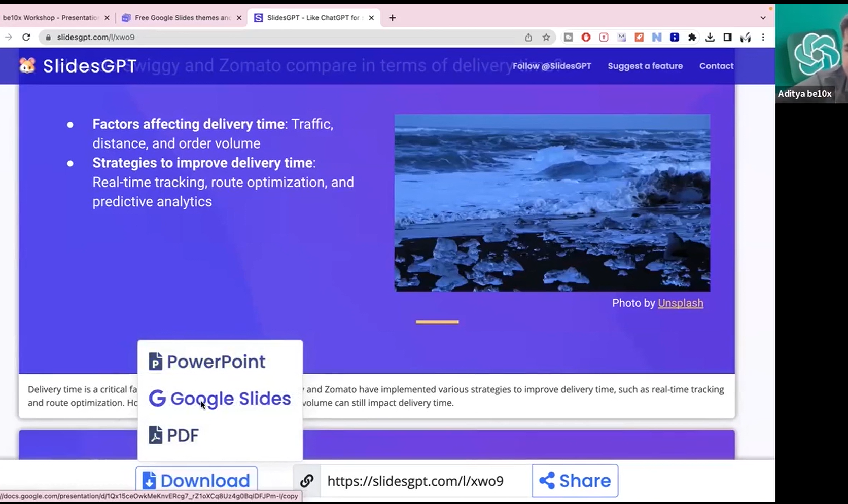
Task: Open the gray extension icon beside bookmark star
Action: (x=568, y=37)
